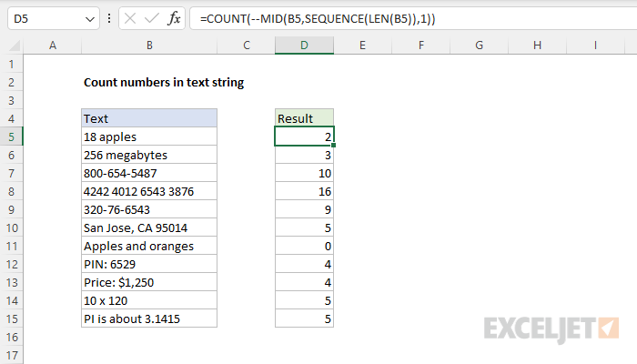637x364 pixels.
Task: Select row 5 header
Action: click(x=11, y=136)
